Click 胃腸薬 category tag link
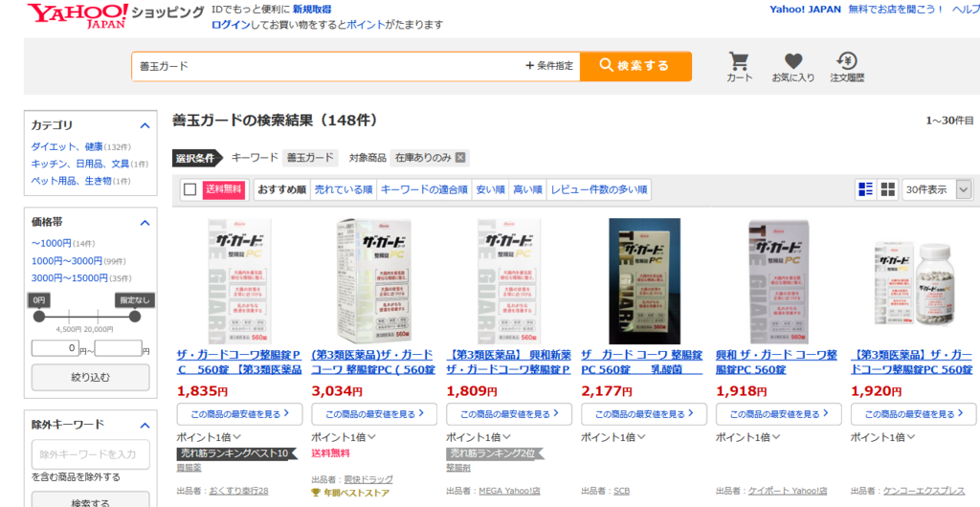 tap(189, 467)
